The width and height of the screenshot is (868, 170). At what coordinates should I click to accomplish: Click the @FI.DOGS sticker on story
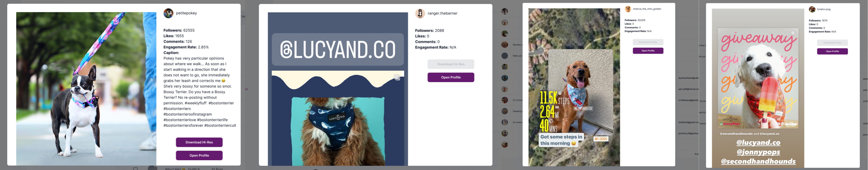tap(601, 139)
